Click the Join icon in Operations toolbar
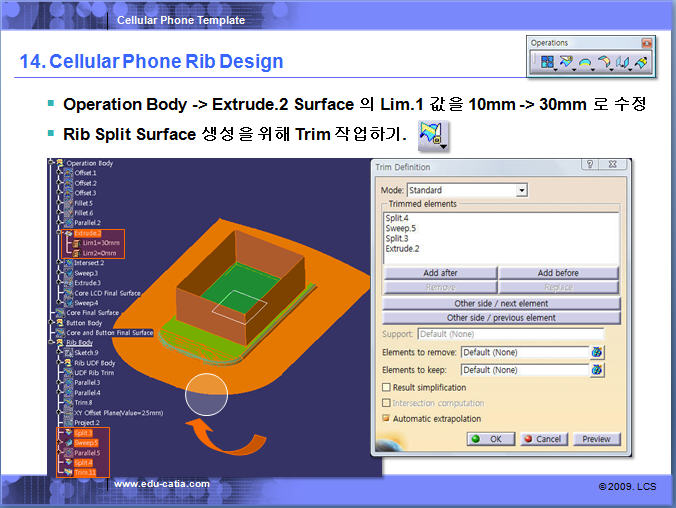676x508 pixels. (x=547, y=62)
